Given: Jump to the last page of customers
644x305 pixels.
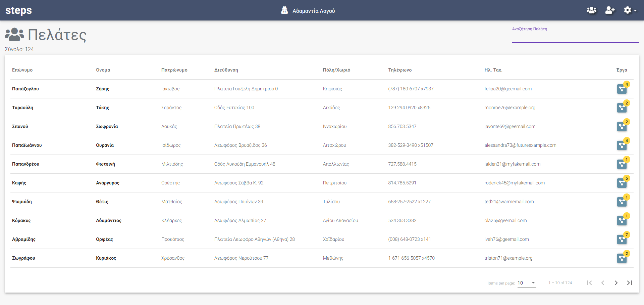Looking at the screenshot, I should 630,283.
